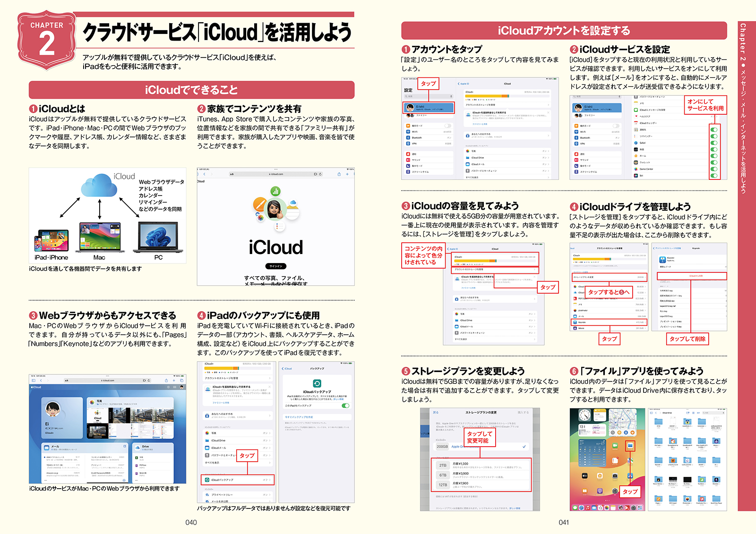The width and height of the screenshot is (756, 534).
Task: Open iCloudバックアップ row in backup step screenshot
Action: 238,480
